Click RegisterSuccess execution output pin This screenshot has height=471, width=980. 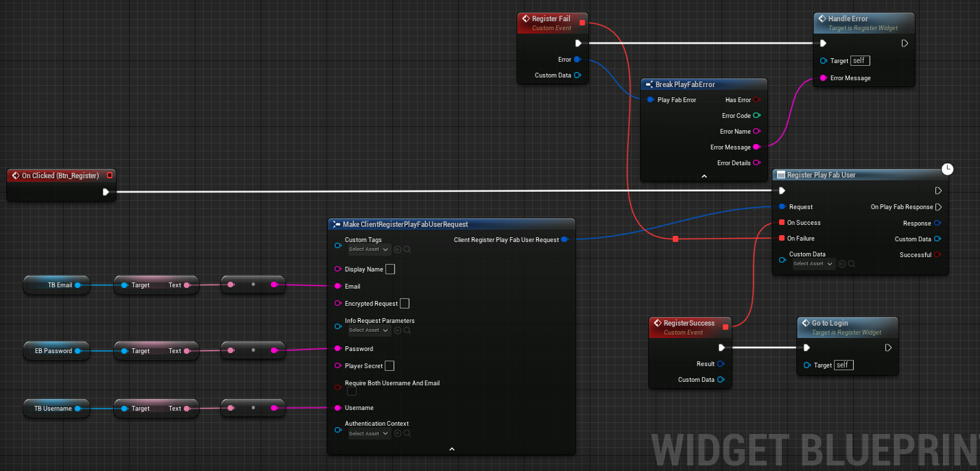(721, 348)
